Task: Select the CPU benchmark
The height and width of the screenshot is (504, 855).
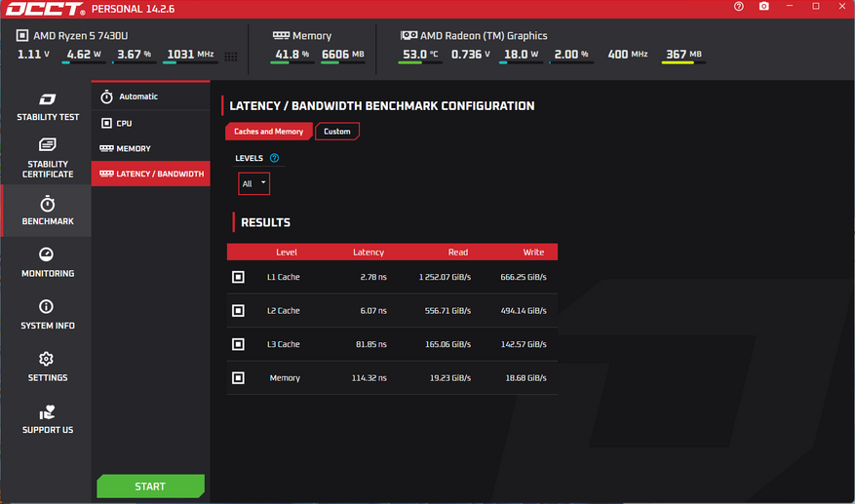Action: click(x=150, y=123)
